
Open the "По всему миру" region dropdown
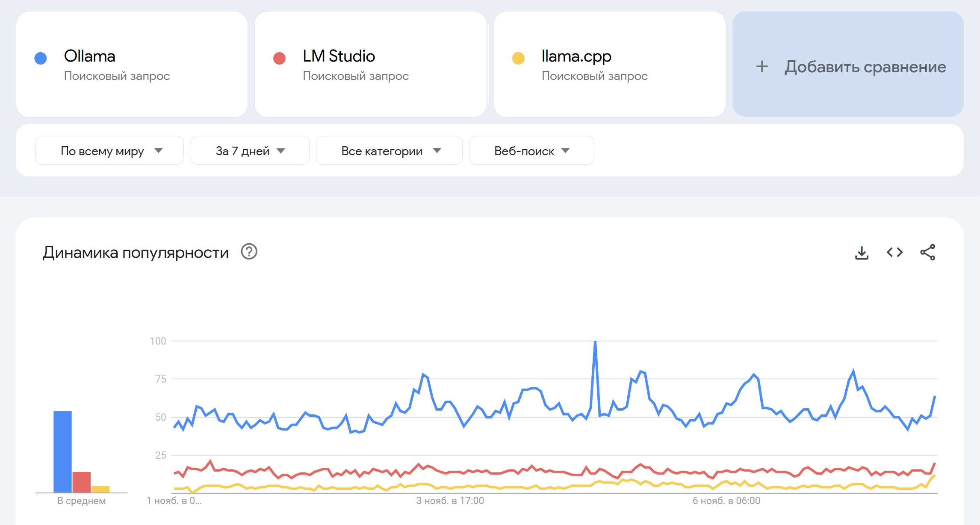109,150
